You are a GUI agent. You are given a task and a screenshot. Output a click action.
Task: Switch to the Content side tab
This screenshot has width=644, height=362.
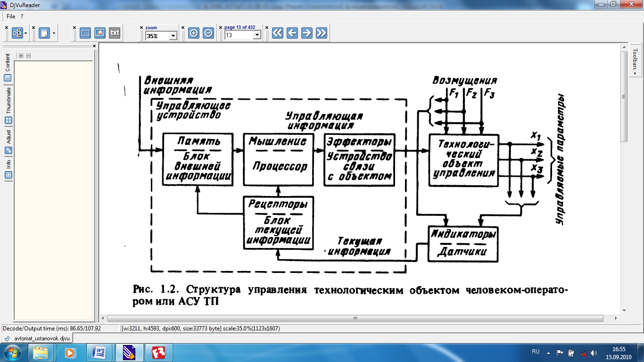click(8, 68)
